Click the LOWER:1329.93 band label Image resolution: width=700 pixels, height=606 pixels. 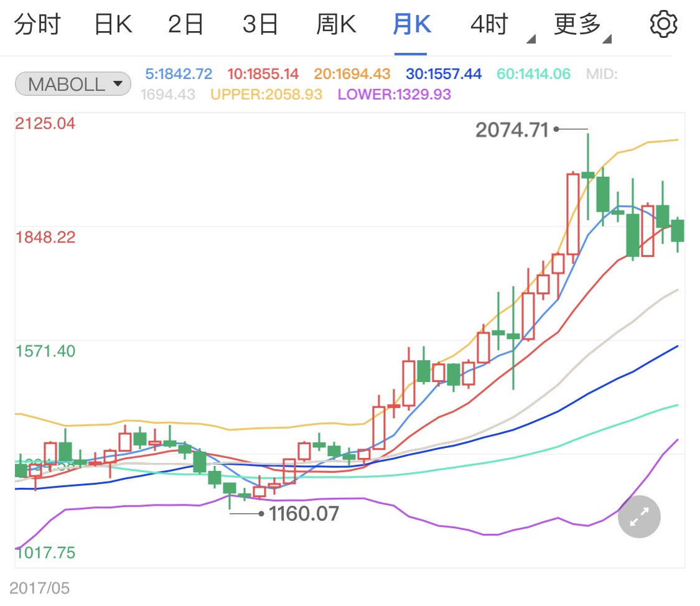coord(394,94)
